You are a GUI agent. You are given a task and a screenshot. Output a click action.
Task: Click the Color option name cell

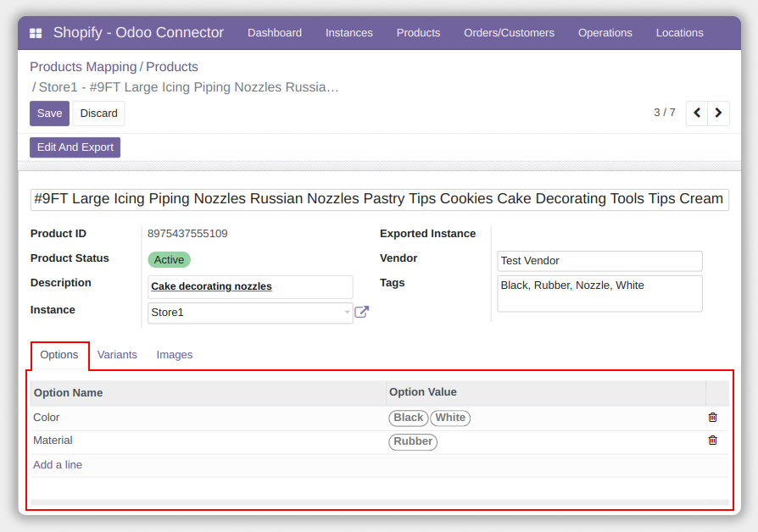(x=208, y=418)
